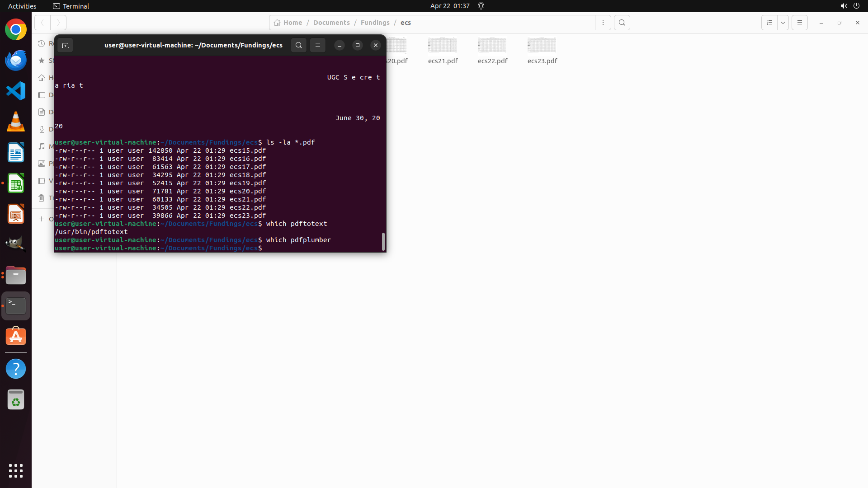This screenshot has height=488, width=868.
Task: Open the volume system menu
Action: point(844,6)
